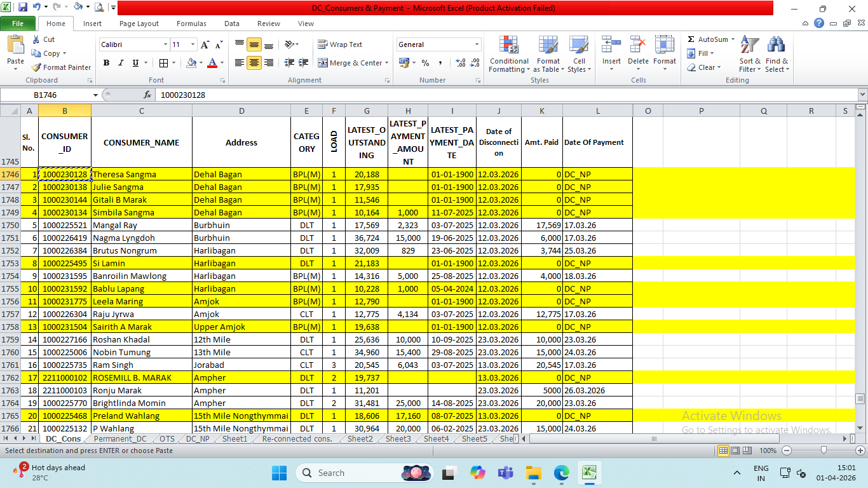Toggle Italic formatting
The height and width of the screenshot is (488, 868).
tap(121, 63)
